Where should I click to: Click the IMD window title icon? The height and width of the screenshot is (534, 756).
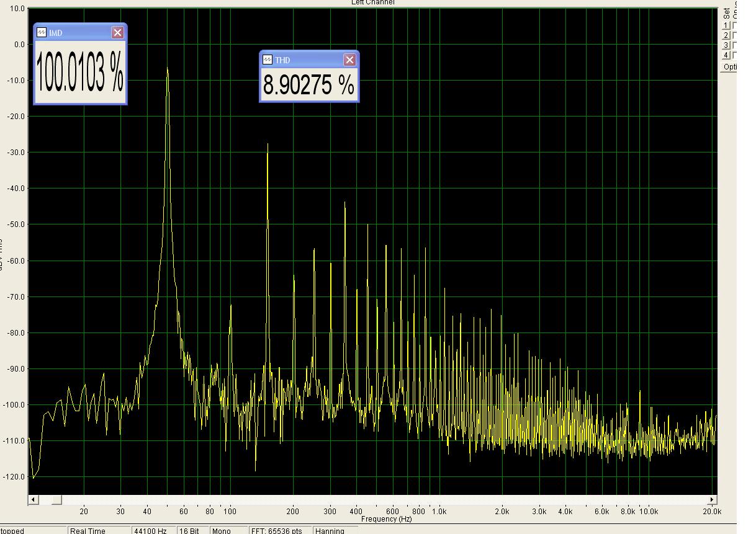point(42,33)
